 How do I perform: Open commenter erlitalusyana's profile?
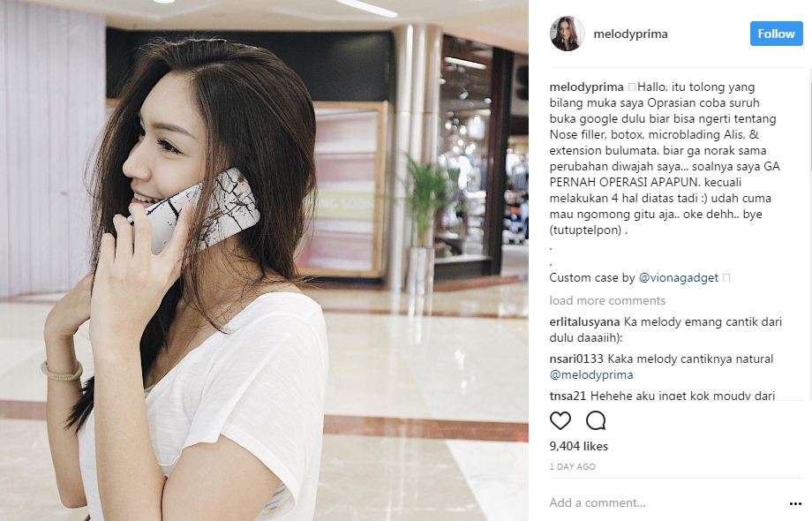(x=584, y=321)
